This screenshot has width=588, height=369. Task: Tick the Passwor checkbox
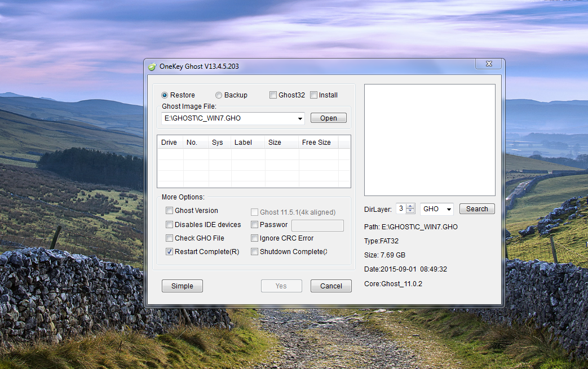tap(255, 224)
